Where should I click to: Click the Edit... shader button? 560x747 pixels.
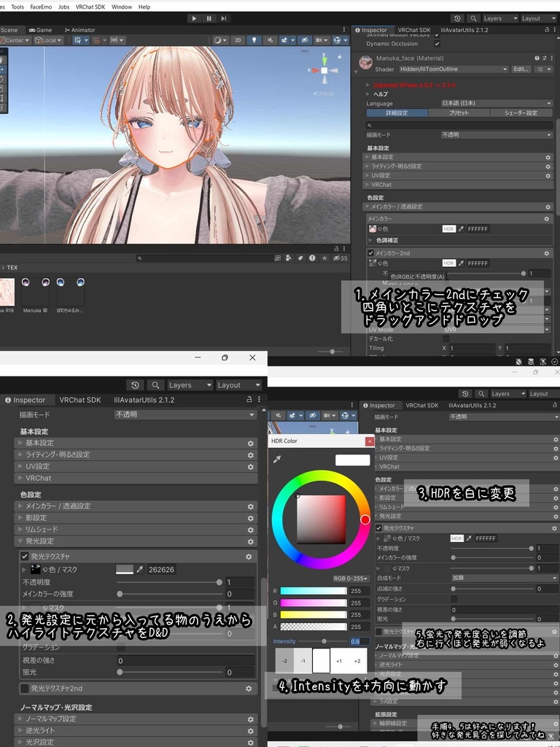pyautogui.click(x=521, y=69)
